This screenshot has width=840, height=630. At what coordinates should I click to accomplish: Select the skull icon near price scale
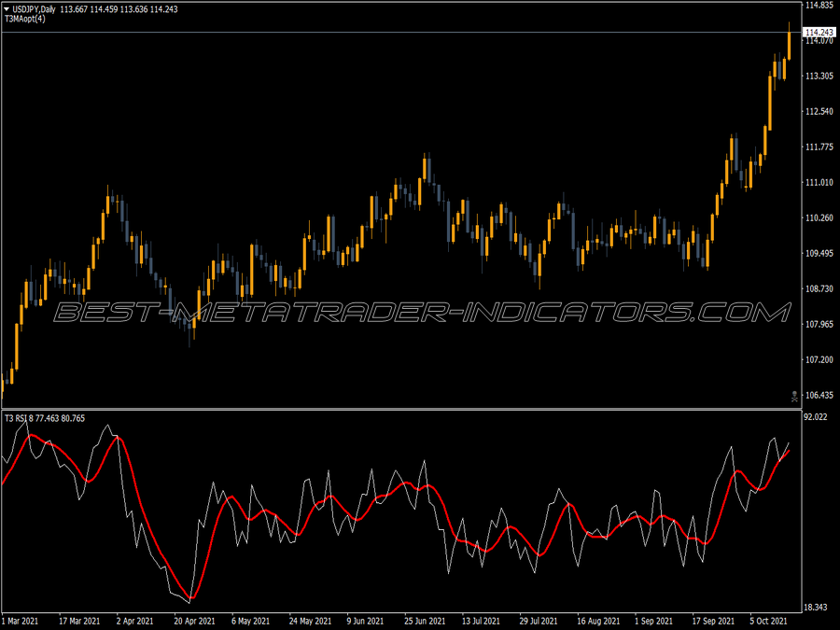tap(794, 397)
